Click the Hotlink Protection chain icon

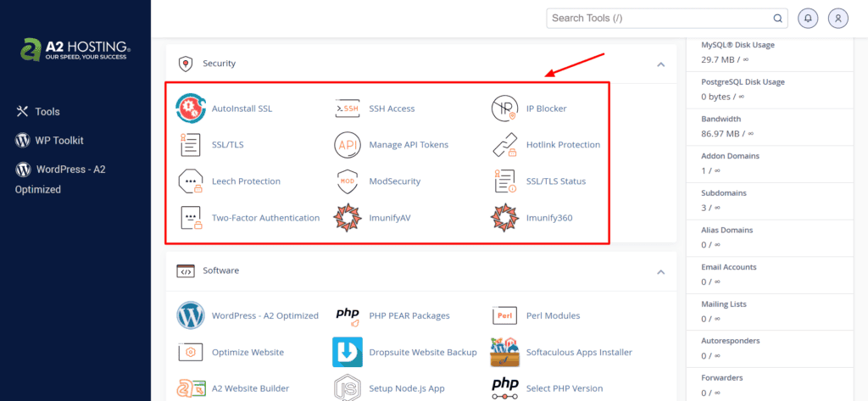(504, 145)
